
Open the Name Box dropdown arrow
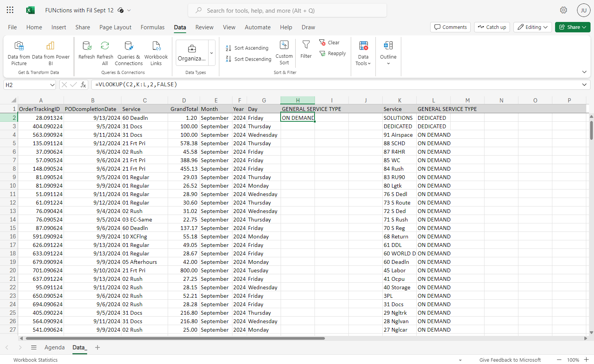point(52,85)
